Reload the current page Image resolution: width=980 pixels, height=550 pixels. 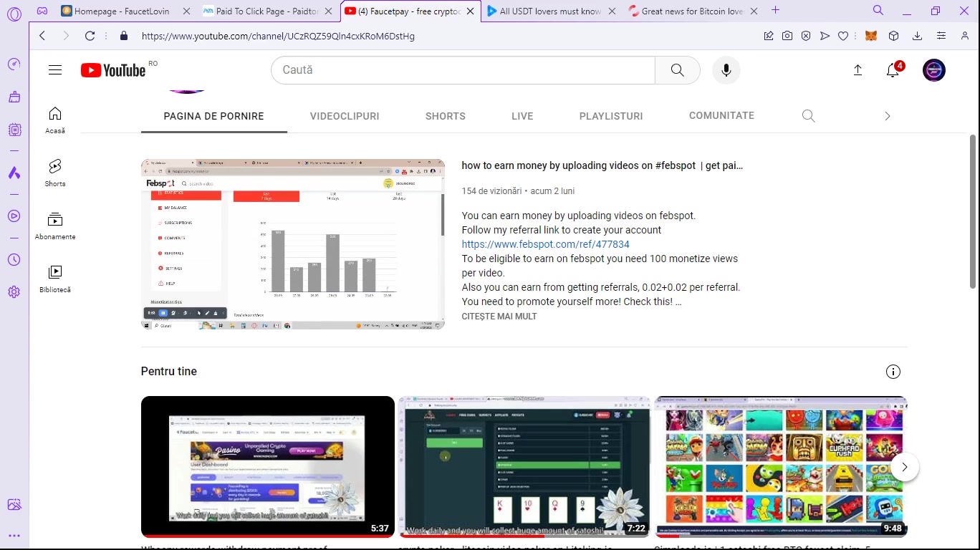tap(90, 36)
